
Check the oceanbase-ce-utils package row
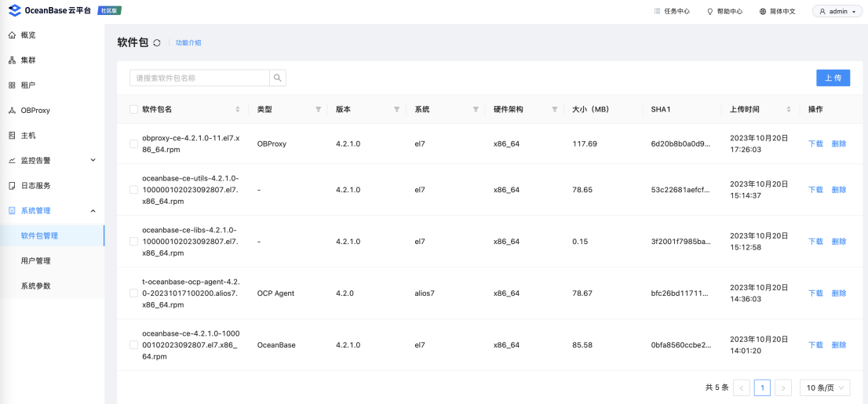pos(133,190)
